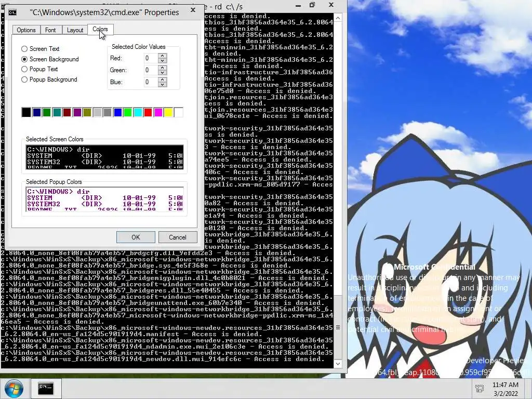Pick the olive color swatch
Image resolution: width=532 pixels, height=399 pixels.
[x=87, y=112]
